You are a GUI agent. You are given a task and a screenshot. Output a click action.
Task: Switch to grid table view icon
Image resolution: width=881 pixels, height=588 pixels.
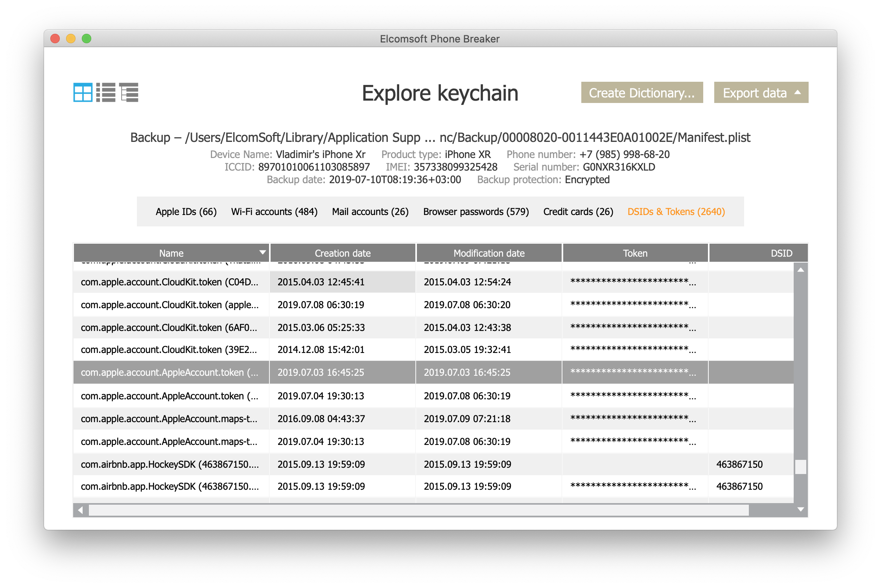(x=83, y=92)
